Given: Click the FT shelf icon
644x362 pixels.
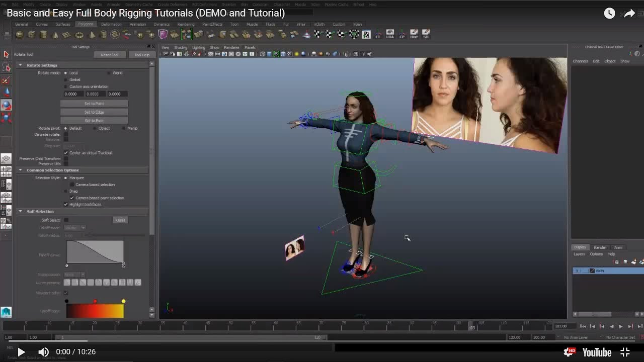Looking at the screenshot, I should (378, 34).
